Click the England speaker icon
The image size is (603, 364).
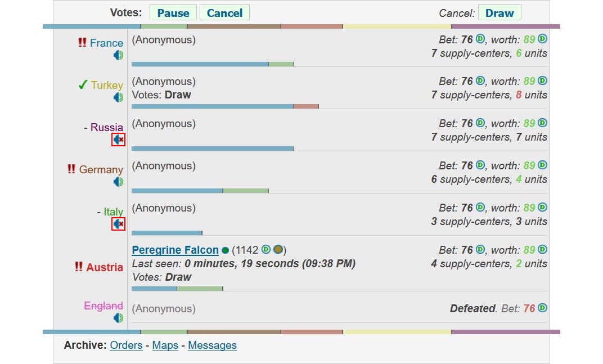(x=119, y=317)
